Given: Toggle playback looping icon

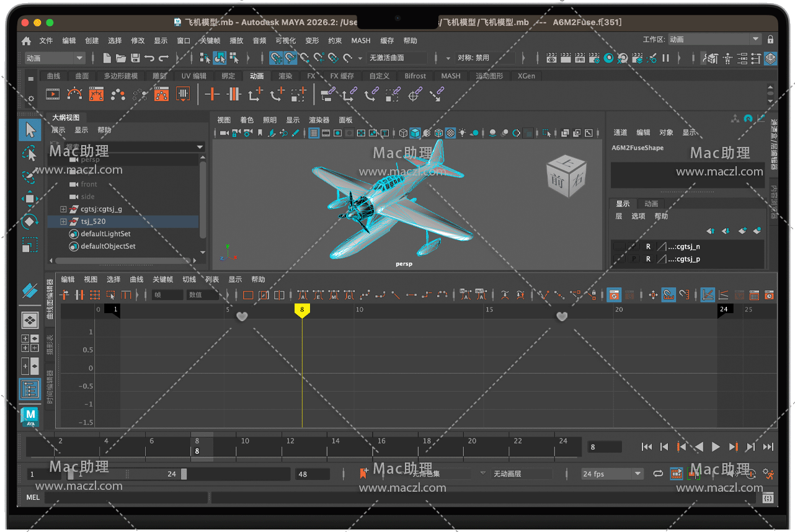Looking at the screenshot, I should 658,474.
